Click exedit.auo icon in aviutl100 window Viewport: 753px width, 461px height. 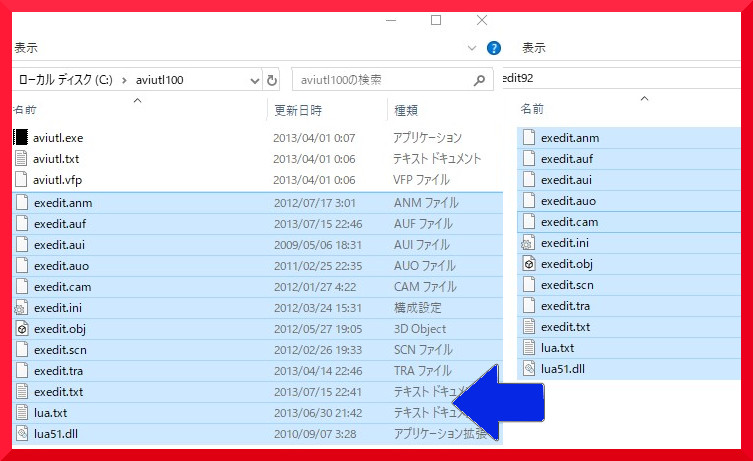pos(22,266)
